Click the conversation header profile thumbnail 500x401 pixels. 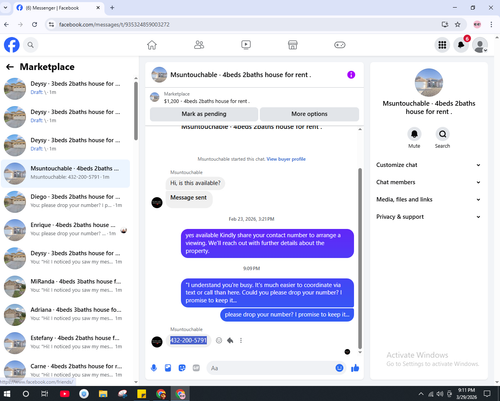click(x=159, y=75)
